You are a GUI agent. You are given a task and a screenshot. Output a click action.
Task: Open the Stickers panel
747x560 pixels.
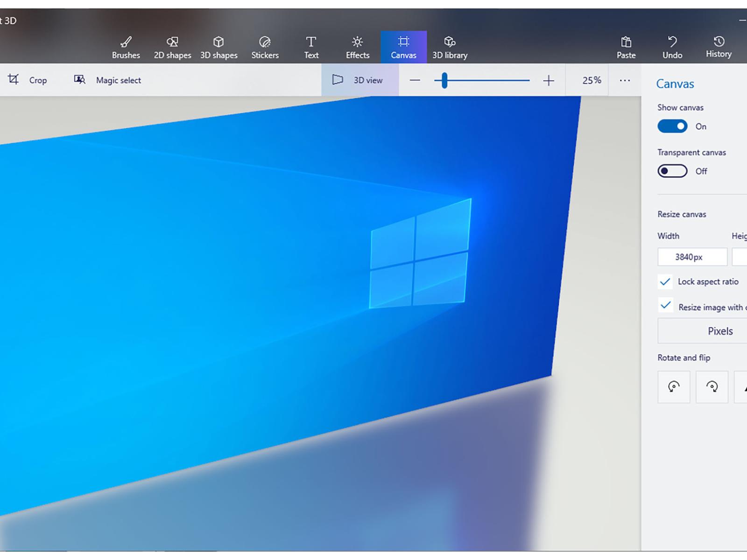click(x=265, y=47)
